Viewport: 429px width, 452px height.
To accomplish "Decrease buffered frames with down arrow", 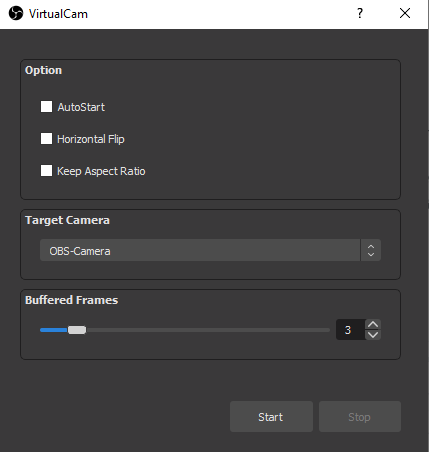I will pyautogui.click(x=373, y=335).
